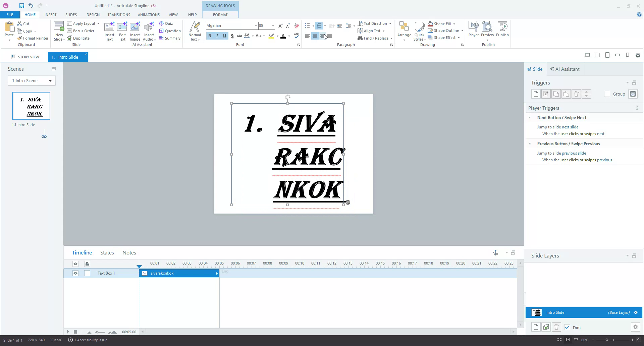Open the 1 Intro Scene dropdown
644x346 pixels.
[x=50, y=80]
